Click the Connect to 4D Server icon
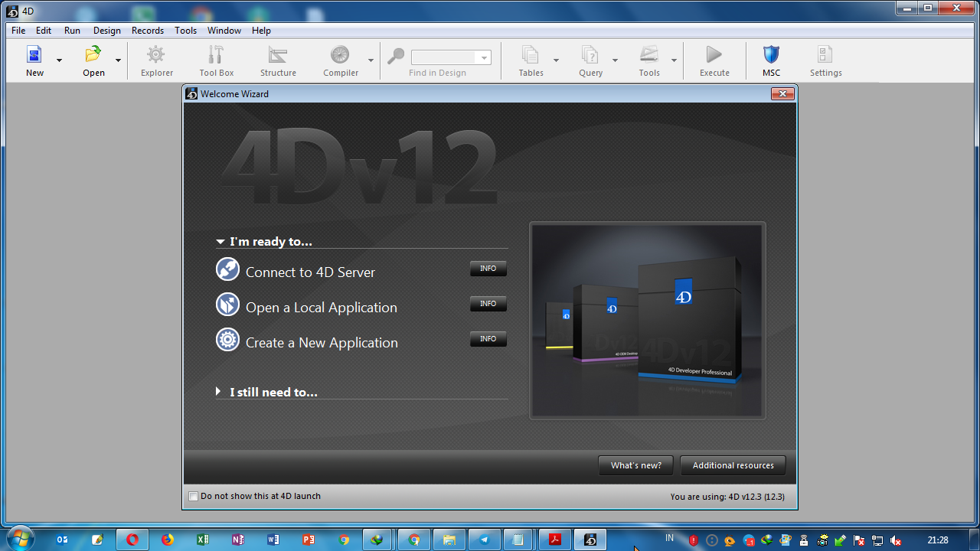 (x=227, y=269)
